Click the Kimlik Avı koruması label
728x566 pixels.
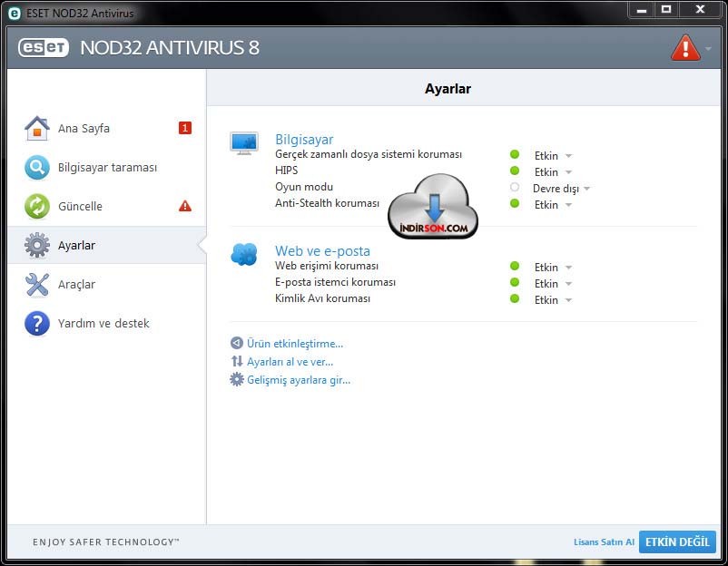322,298
